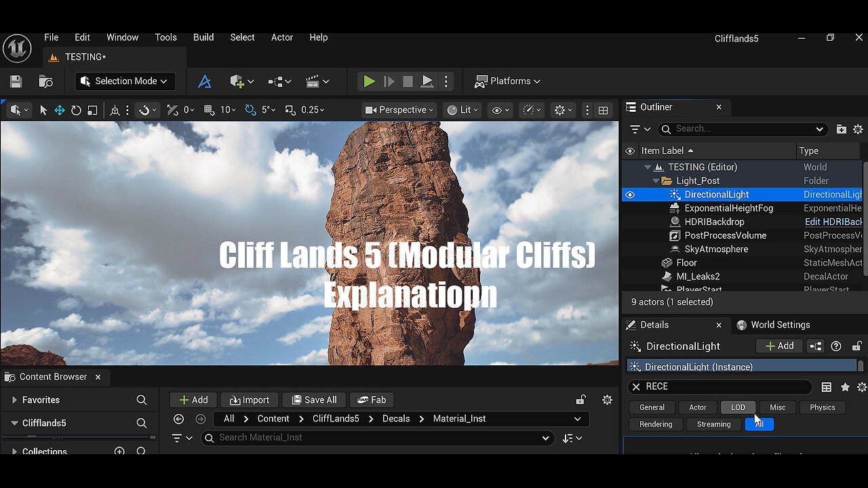Image resolution: width=868 pixels, height=488 pixels.
Task: Toggle DirectionalLight visibility eye icon
Action: point(630,195)
